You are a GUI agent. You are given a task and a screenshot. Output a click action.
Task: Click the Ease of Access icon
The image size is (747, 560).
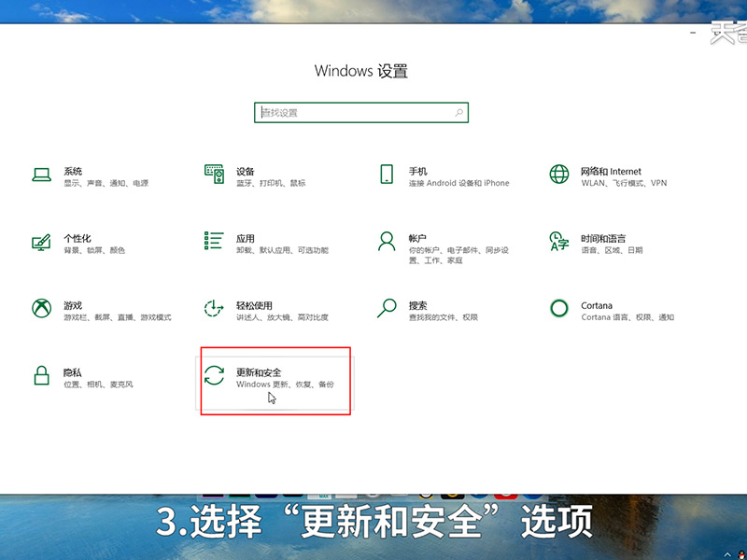click(214, 308)
